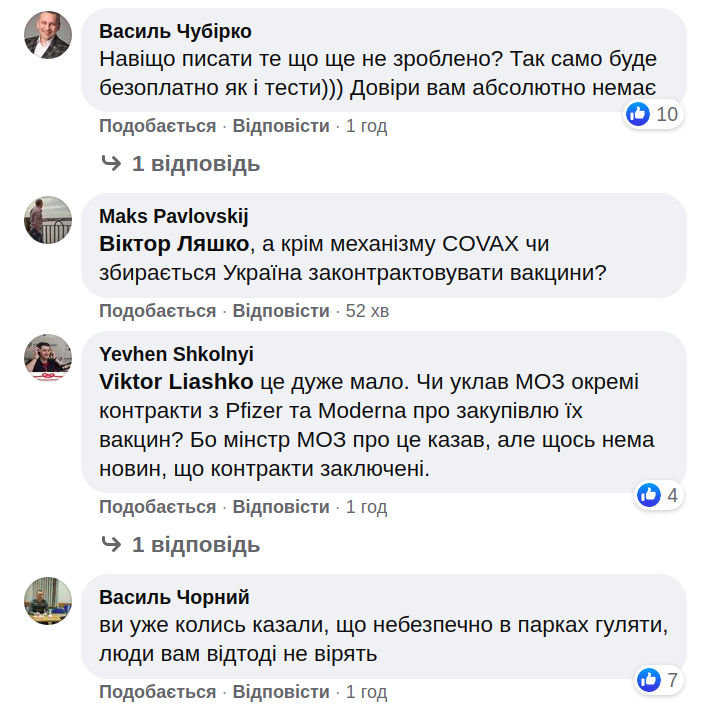Reply to Maks Pavlovskij's comment

[281, 311]
